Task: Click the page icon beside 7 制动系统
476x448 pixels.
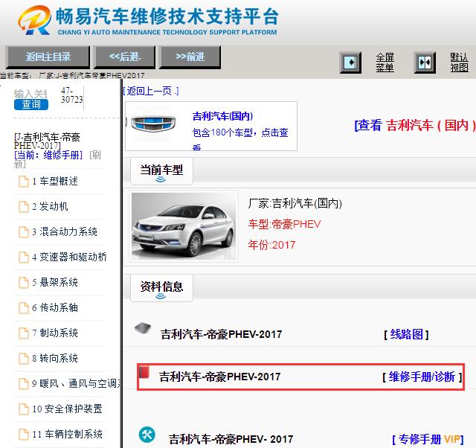Action: [24, 333]
